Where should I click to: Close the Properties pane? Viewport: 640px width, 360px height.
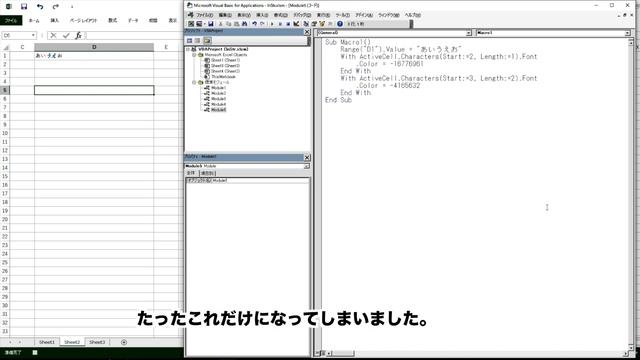(x=307, y=157)
